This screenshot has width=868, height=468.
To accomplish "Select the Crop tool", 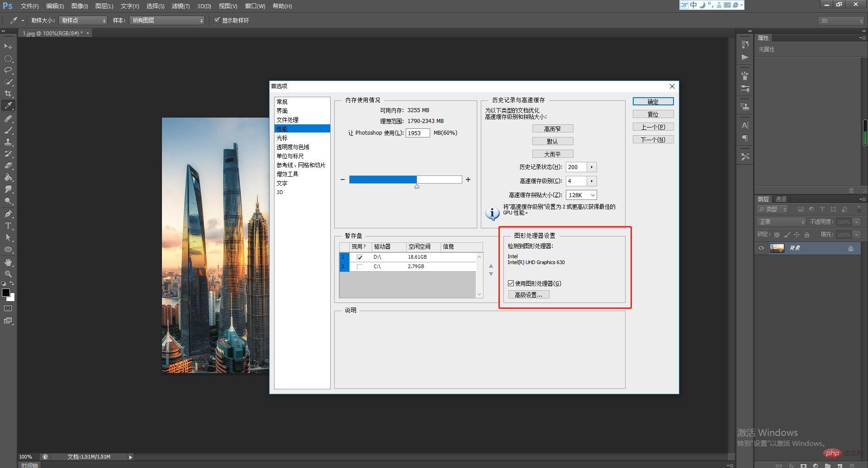I will [8, 94].
